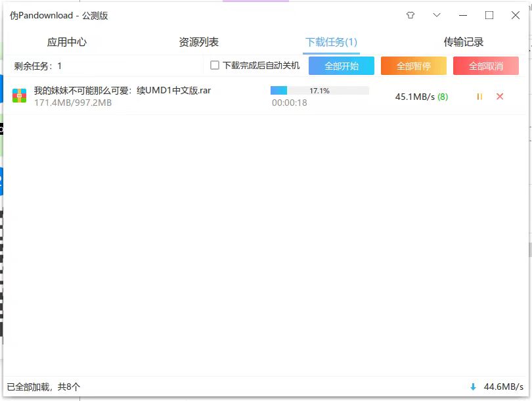Select the 续UMD1中文版.rar file name

pos(122,90)
